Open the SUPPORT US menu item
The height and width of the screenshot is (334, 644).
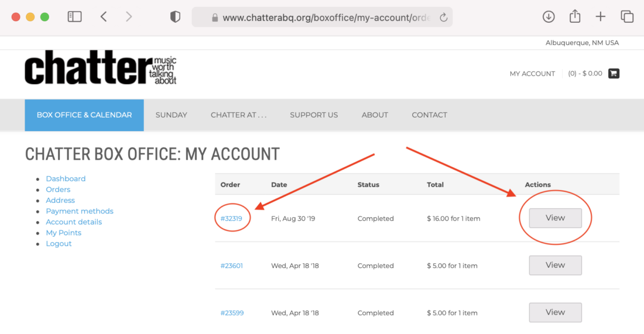coord(314,115)
